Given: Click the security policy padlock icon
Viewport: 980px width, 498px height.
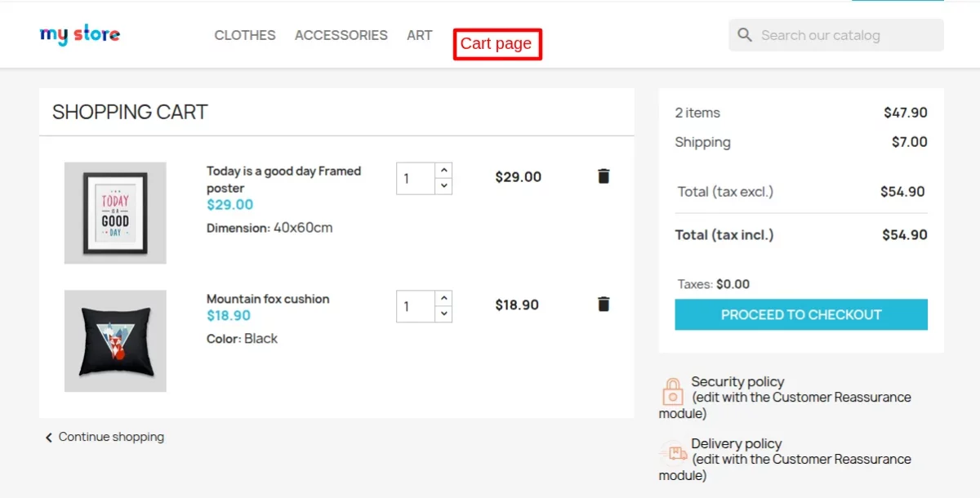Looking at the screenshot, I should click(673, 392).
